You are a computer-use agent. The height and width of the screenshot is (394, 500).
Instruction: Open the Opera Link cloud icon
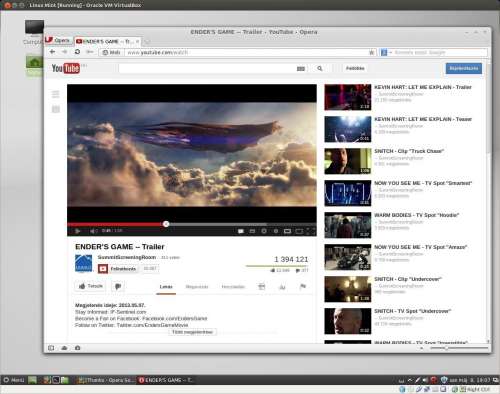coord(64,348)
